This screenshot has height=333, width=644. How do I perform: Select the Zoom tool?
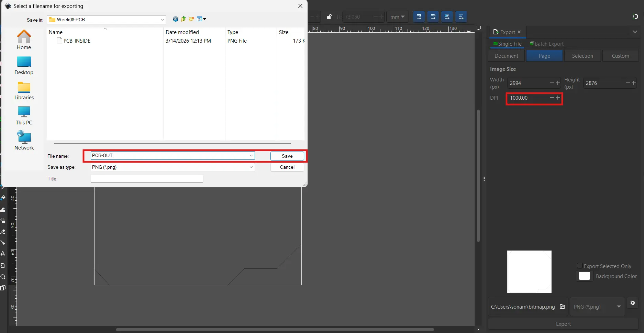click(3, 277)
